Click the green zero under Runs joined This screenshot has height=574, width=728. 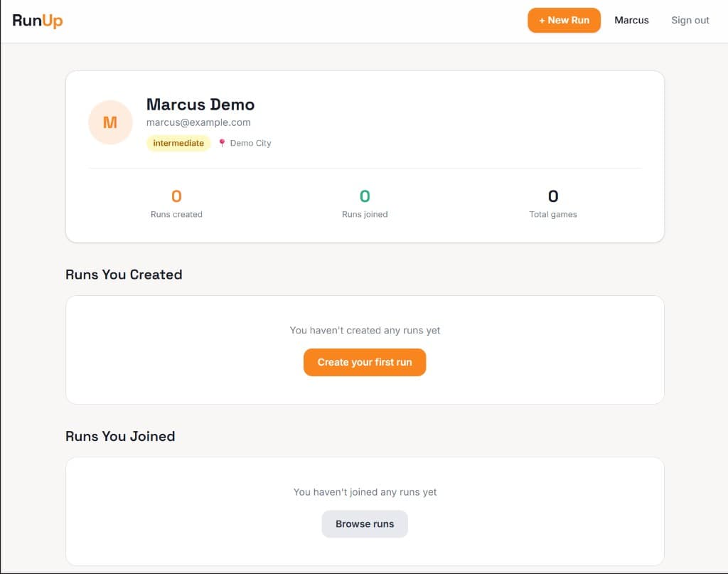pyautogui.click(x=365, y=196)
